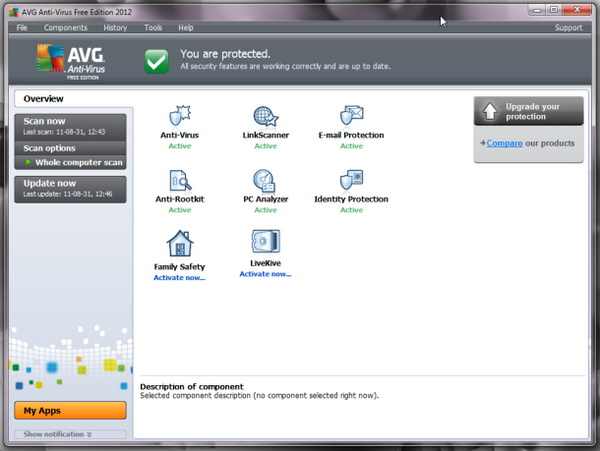
Task: Open the Components menu
Action: tap(65, 28)
